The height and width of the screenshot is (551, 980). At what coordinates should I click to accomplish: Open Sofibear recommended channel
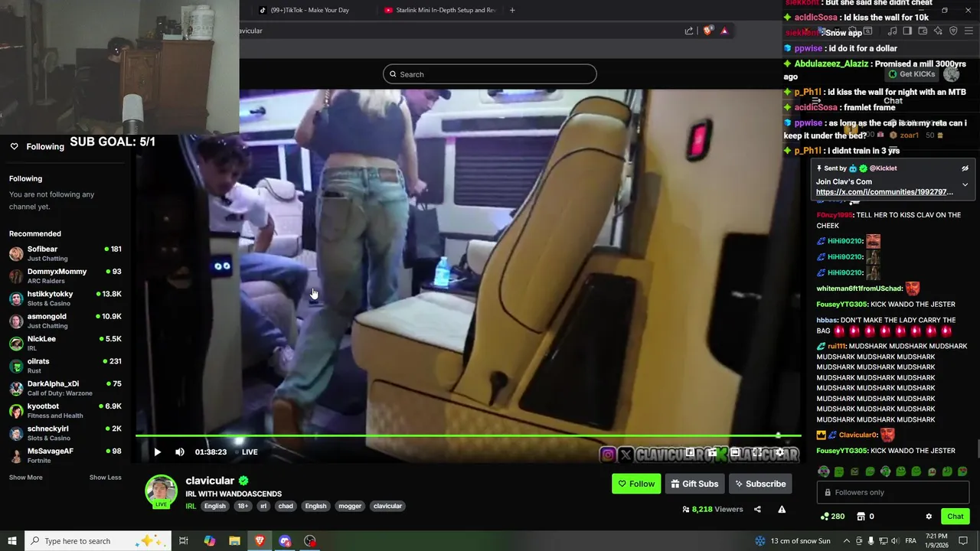65,253
